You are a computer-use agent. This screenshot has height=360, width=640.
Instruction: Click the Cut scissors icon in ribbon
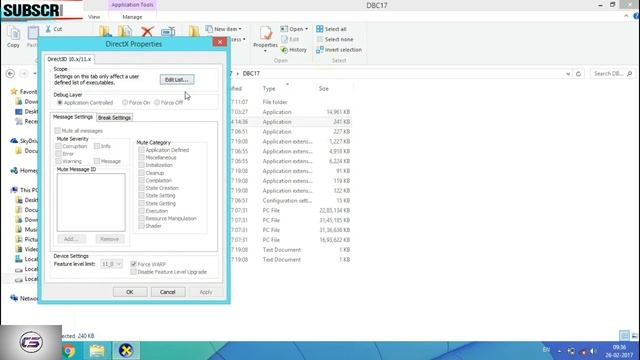(49, 29)
